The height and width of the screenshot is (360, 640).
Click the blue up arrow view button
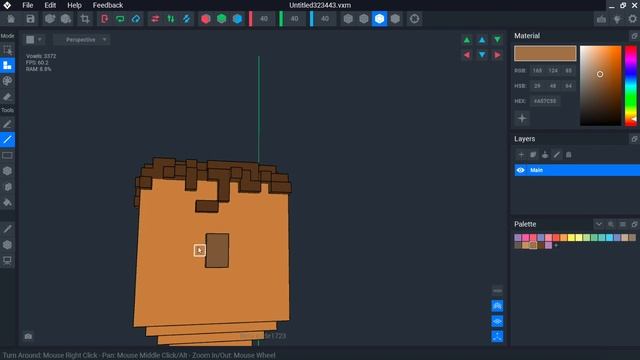[482, 40]
